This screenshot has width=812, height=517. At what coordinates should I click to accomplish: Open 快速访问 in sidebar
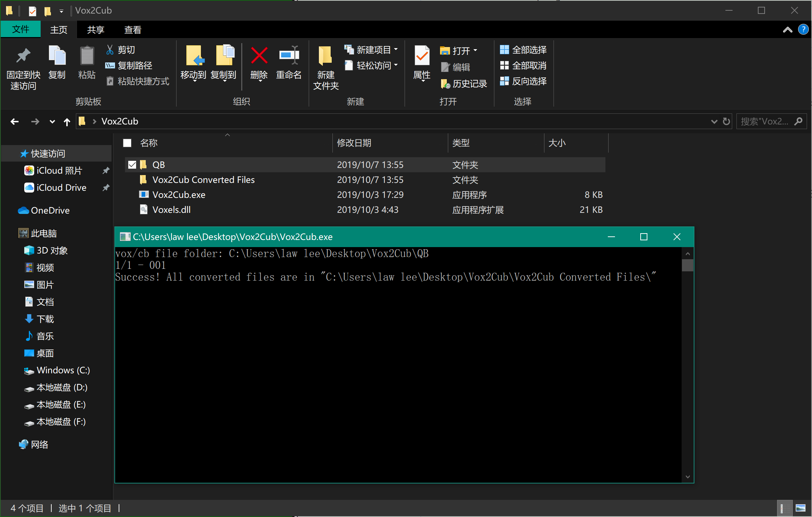click(x=48, y=154)
